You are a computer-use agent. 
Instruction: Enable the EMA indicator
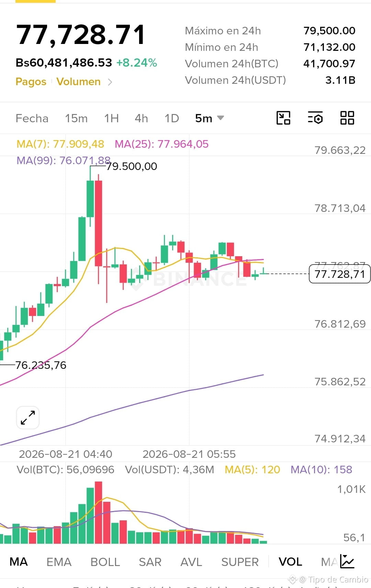pyautogui.click(x=59, y=562)
